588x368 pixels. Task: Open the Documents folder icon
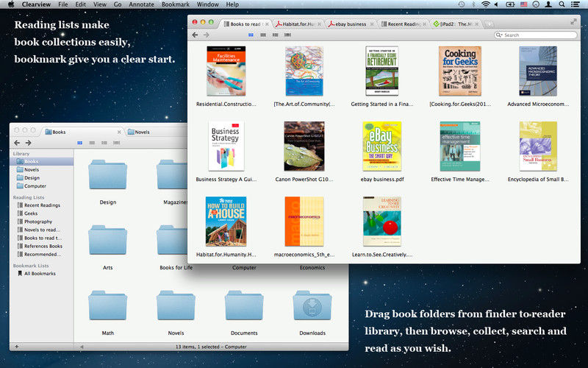(244, 305)
